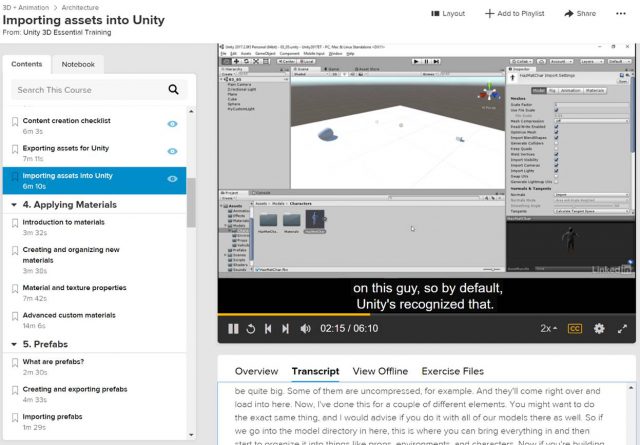Open the Overview tab
The image size is (640, 445).
point(256,371)
